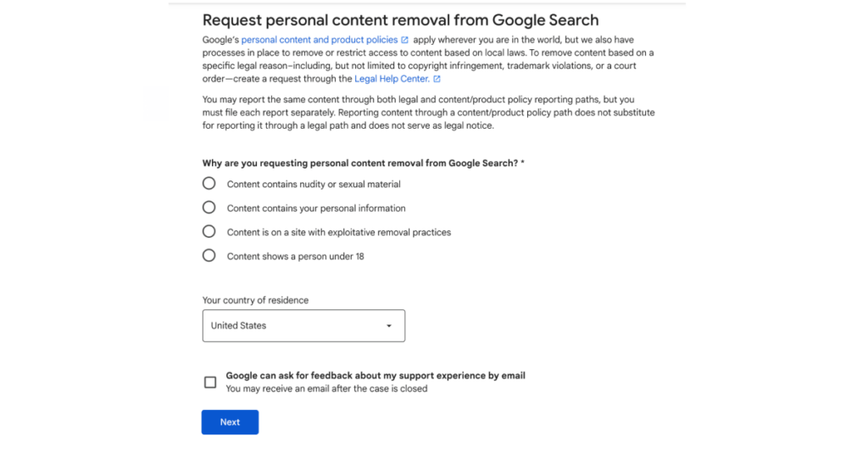This screenshot has width=868, height=454.
Task: Click the 'Your country of residence' field label
Action: 255,301
